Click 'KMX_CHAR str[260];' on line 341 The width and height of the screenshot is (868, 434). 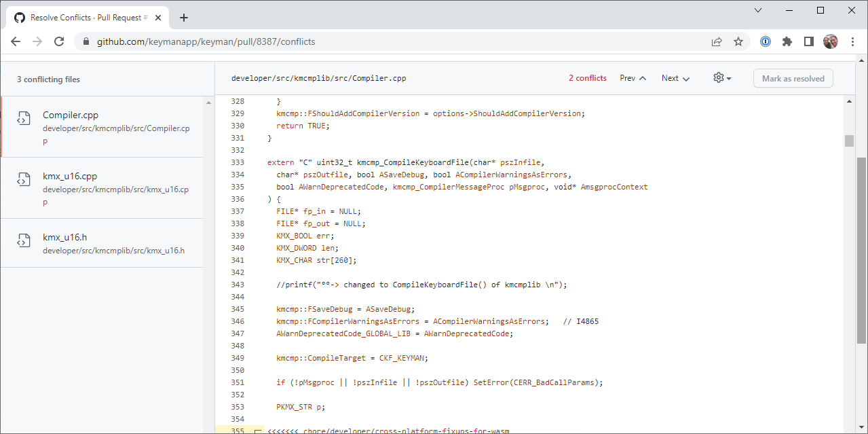(316, 260)
